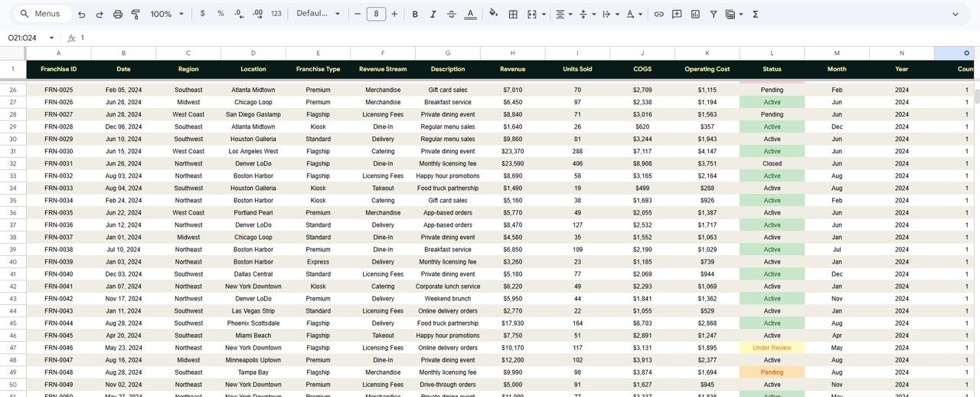Image resolution: width=980 pixels, height=397 pixels.
Task: Open the vertical align dropdown
Action: (586, 14)
